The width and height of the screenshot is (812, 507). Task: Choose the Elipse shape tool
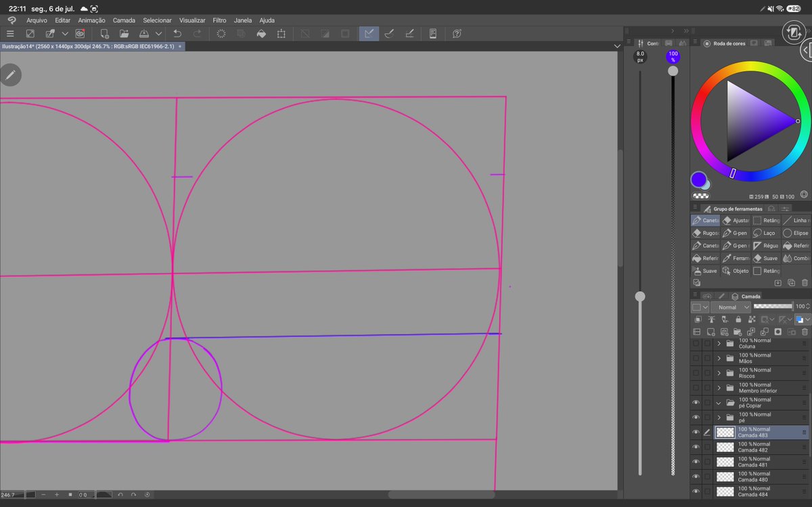(x=796, y=233)
